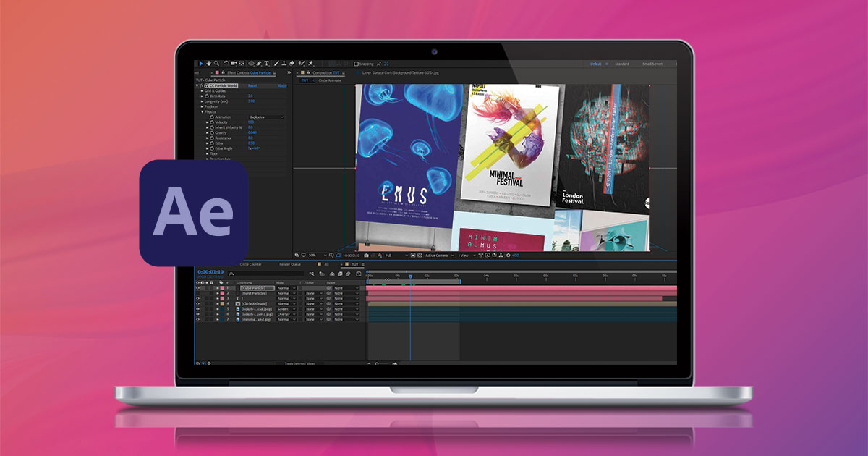
Task: Hide the Cube Particle layer
Action: pyautogui.click(x=197, y=288)
